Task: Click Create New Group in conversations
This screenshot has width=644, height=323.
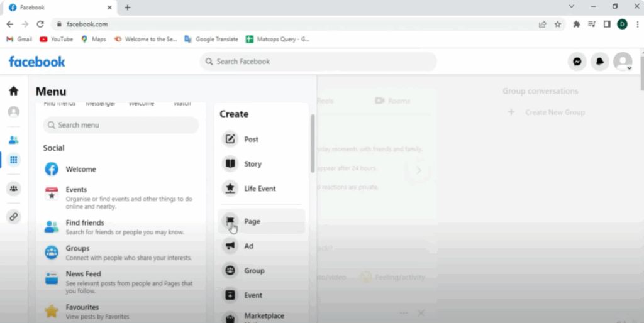Action: (x=548, y=112)
